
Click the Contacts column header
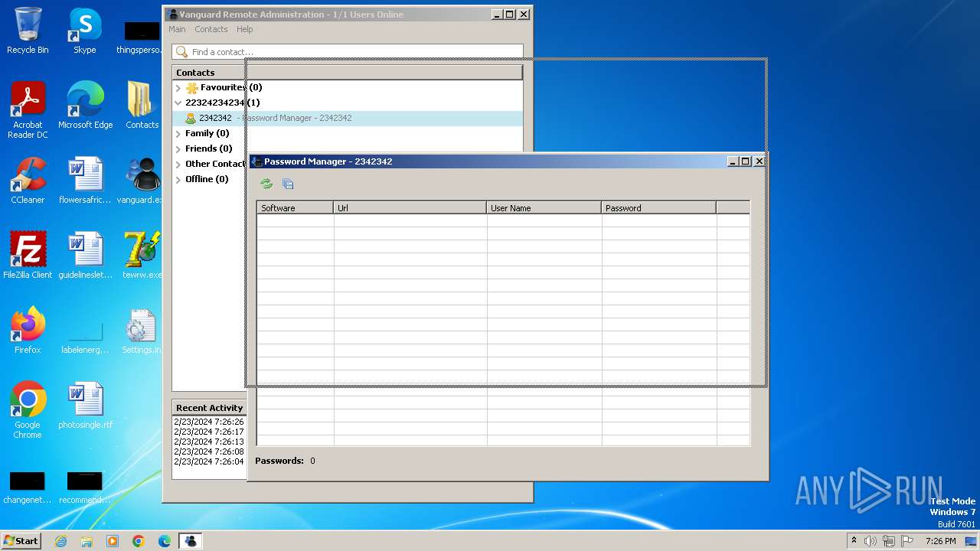[x=348, y=73]
